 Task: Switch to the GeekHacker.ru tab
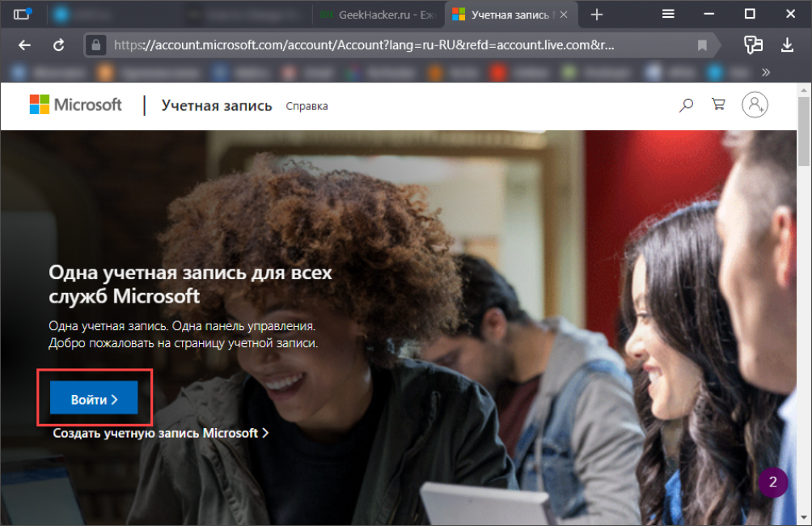[377, 15]
